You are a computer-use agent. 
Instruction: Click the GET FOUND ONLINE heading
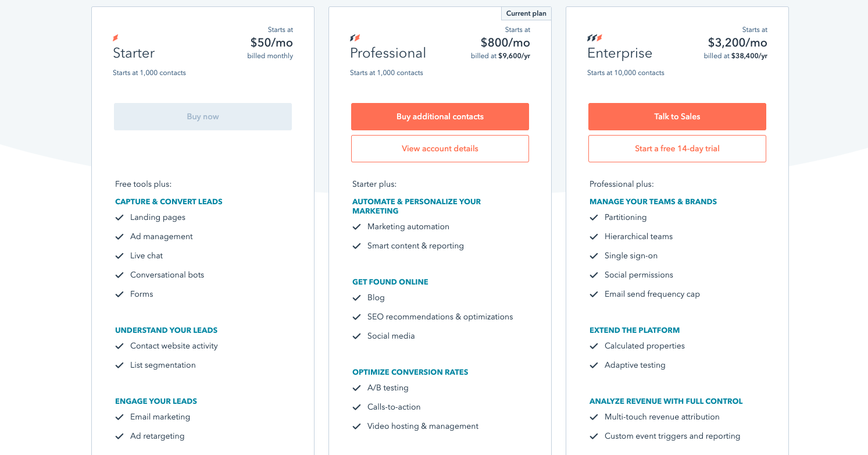tap(390, 282)
